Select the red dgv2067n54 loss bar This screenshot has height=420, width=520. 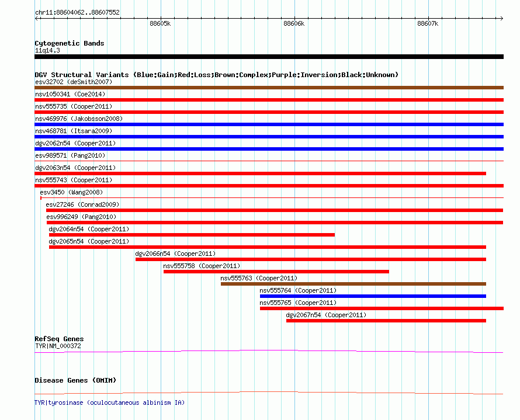[386, 321]
